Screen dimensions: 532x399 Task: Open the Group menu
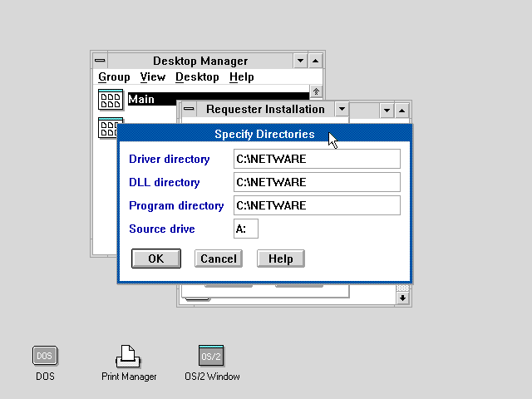[x=114, y=77]
